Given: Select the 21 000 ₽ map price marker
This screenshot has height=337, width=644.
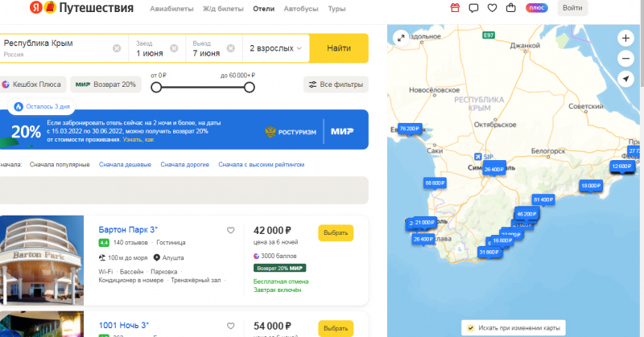Looking at the screenshot, I should 425,223.
